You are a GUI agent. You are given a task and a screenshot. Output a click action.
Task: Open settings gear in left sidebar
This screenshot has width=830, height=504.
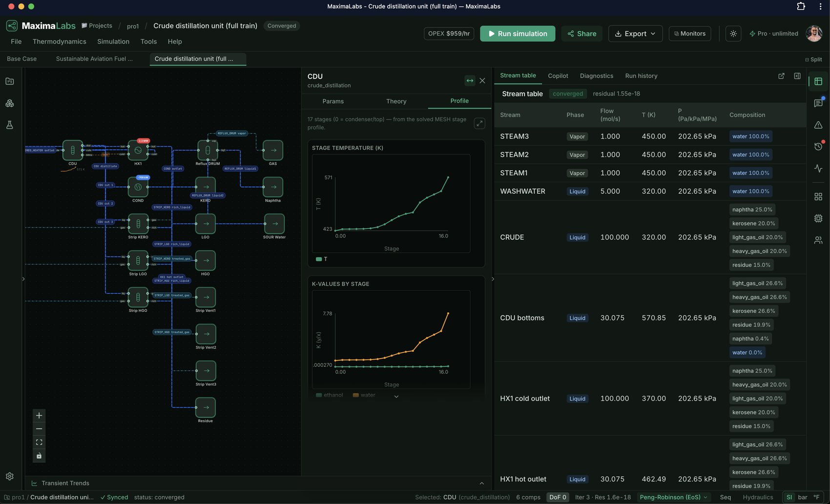pos(9,476)
